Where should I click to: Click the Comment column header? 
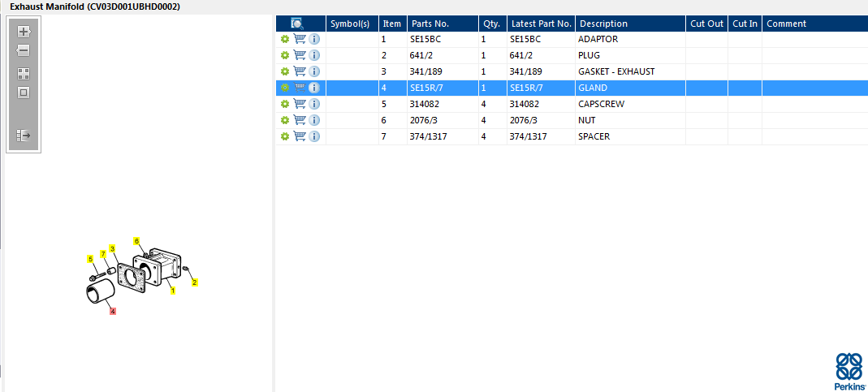[815, 24]
